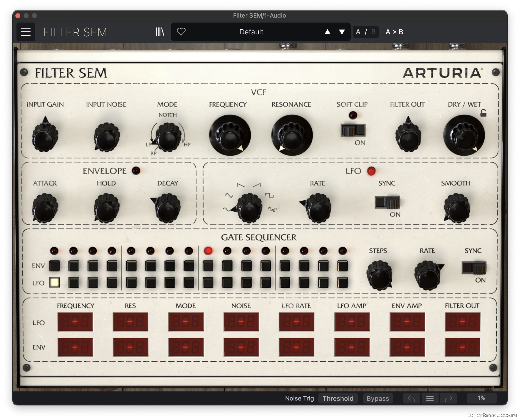520x420 pixels.
Task: Switch to state A
Action: 358,32
